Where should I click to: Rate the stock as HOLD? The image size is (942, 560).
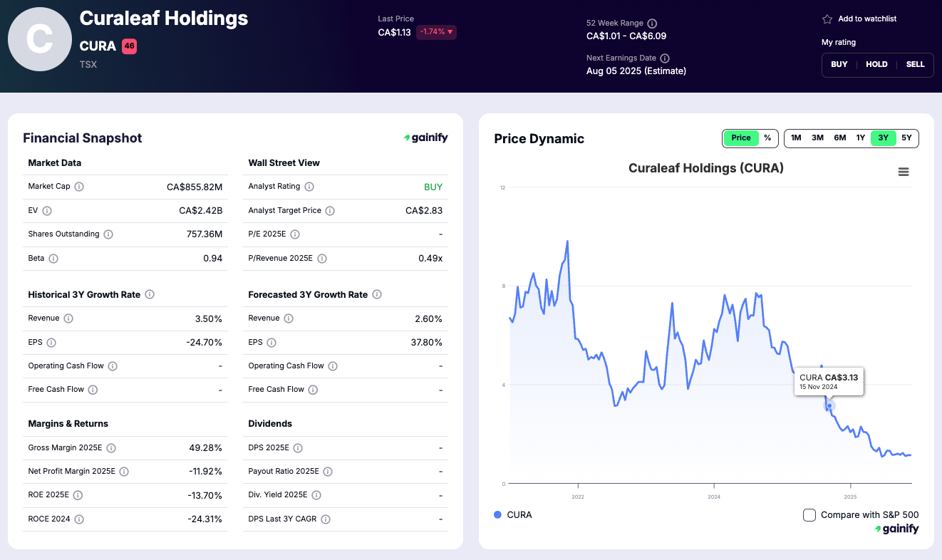point(876,64)
